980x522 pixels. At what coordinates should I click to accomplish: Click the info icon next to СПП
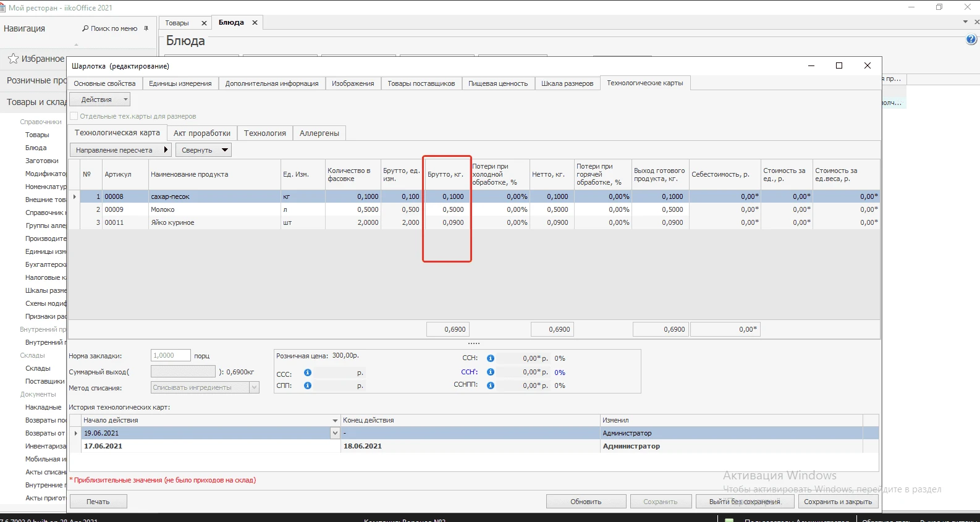pyautogui.click(x=307, y=385)
